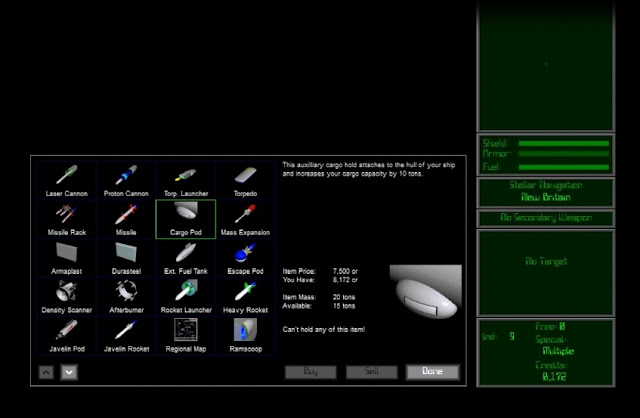Select the Missile Rack item
This screenshot has height=418, width=640.
click(67, 219)
